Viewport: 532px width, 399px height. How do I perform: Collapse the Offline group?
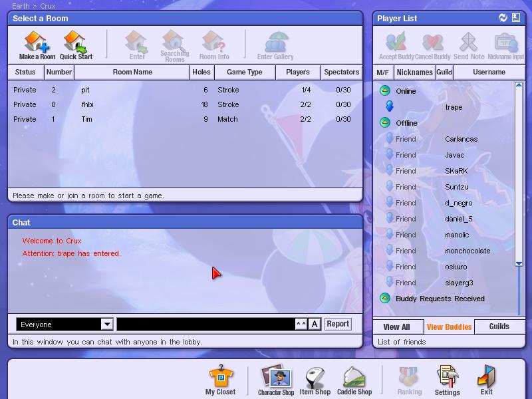(384, 122)
